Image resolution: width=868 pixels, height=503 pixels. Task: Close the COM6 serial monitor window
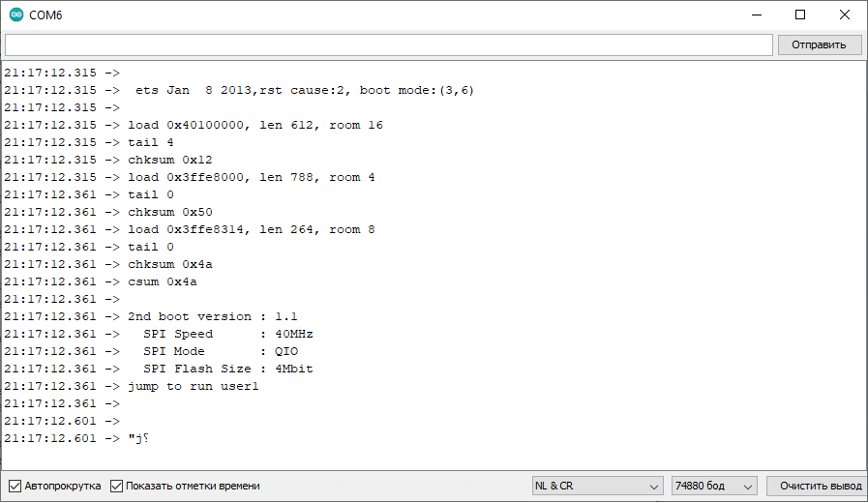tap(844, 15)
